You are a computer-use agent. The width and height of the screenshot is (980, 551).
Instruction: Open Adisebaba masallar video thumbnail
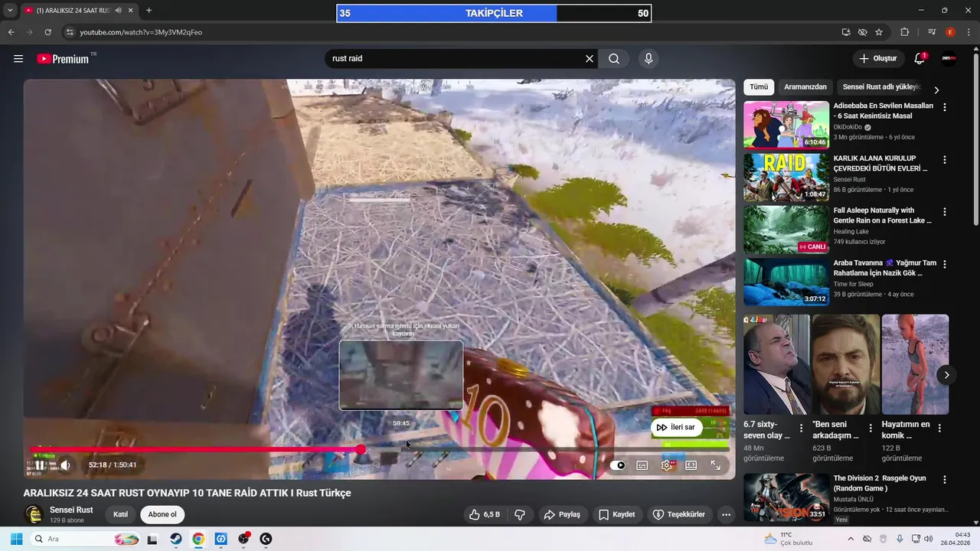tap(786, 125)
